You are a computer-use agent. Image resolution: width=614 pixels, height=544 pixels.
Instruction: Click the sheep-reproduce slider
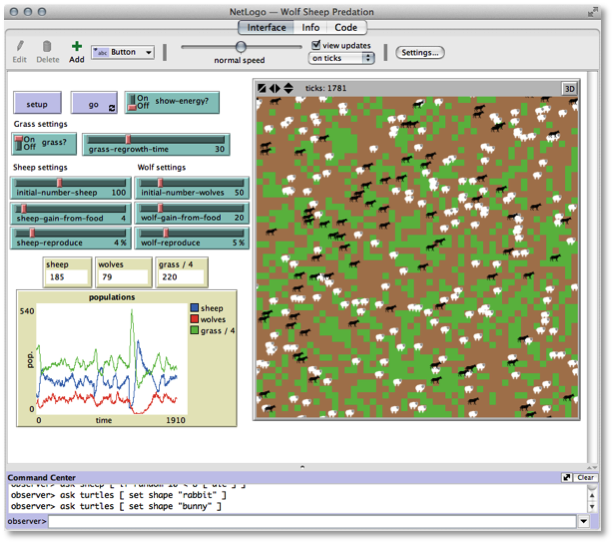pos(70,238)
